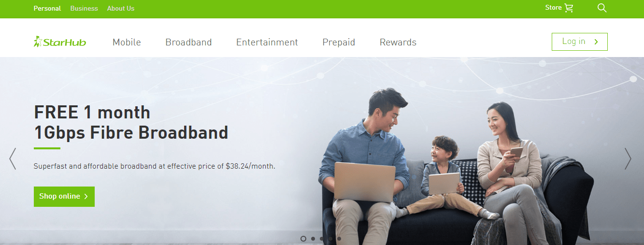Expand the Broadband navigation menu

pos(188,43)
